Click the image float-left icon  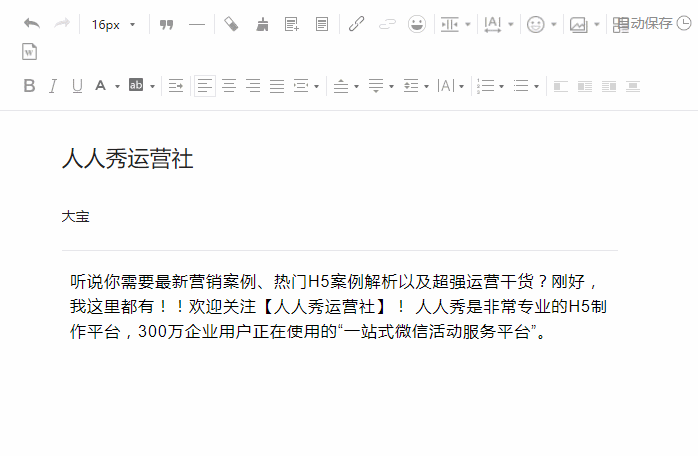click(560, 86)
